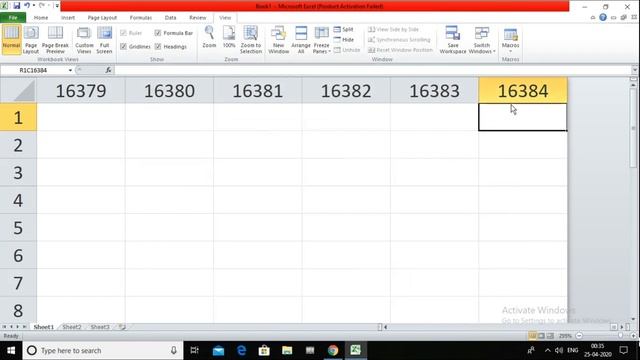The image size is (640, 360).
Task: Toggle the Ruler checkbox
Action: [123, 33]
